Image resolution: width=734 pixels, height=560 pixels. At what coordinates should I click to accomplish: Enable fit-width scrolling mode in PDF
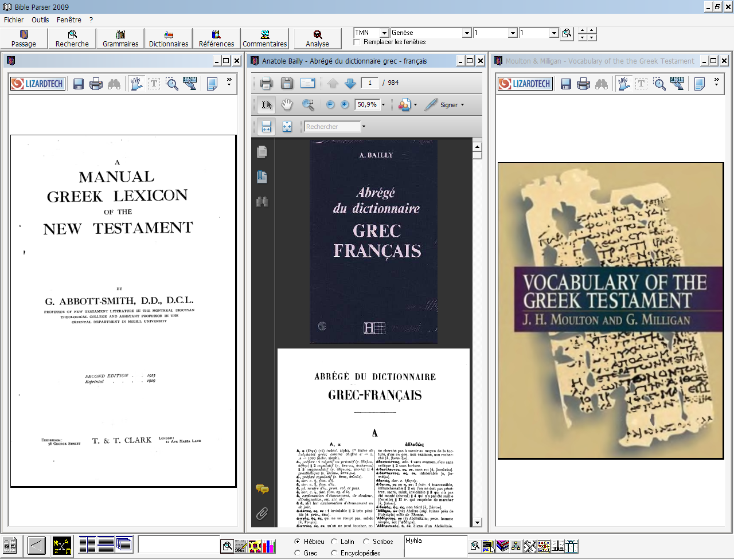(x=266, y=127)
